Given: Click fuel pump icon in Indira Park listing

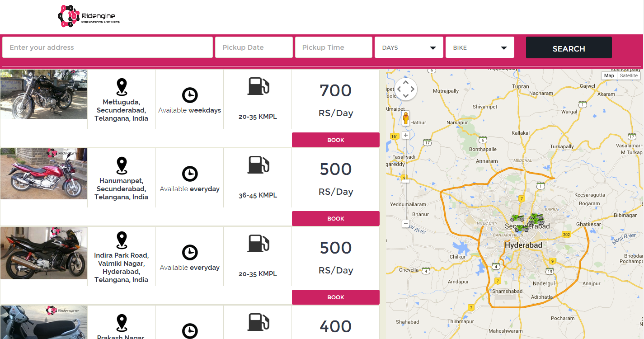Looking at the screenshot, I should pos(258,243).
